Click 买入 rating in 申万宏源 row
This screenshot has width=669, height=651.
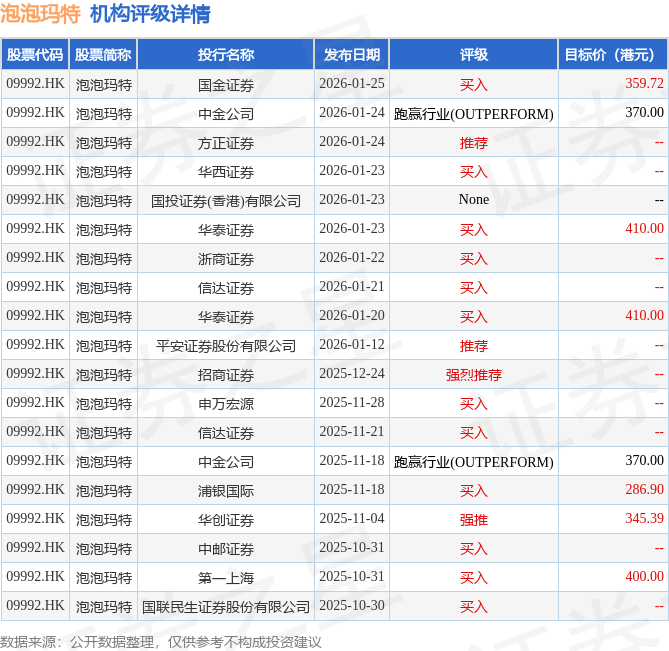click(474, 404)
